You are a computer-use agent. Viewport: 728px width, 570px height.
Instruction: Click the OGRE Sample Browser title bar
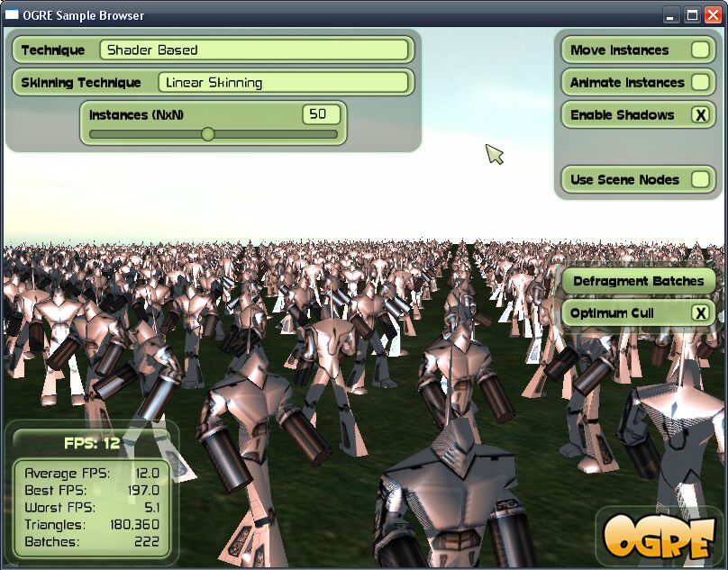tap(270, 14)
